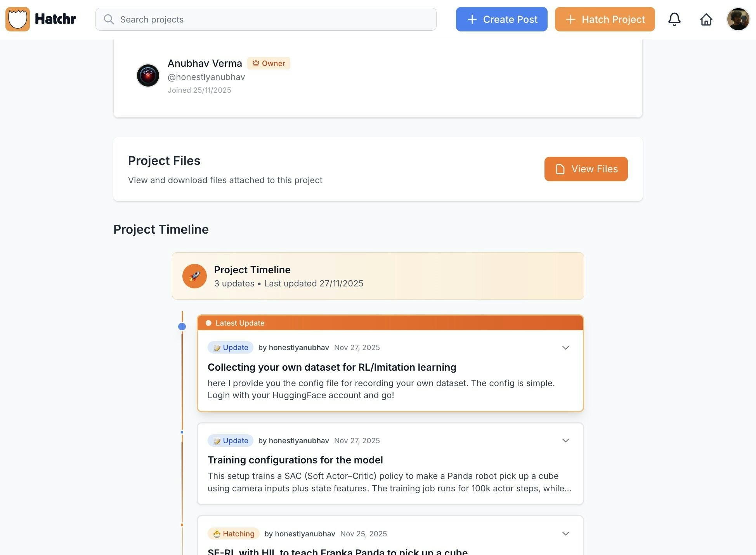
Task: Open the notifications bell
Action: pos(675,19)
